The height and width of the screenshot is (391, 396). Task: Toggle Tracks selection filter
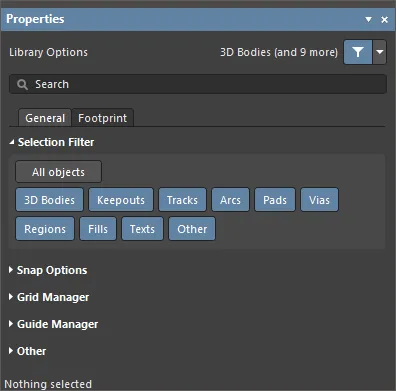coord(182,200)
